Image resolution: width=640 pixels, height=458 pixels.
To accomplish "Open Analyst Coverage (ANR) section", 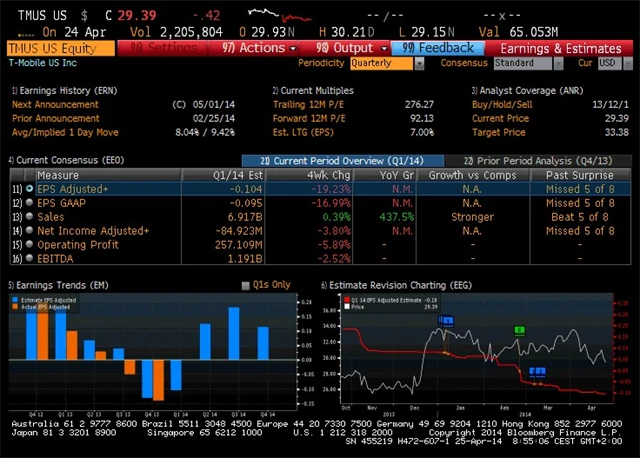I will click(x=527, y=91).
